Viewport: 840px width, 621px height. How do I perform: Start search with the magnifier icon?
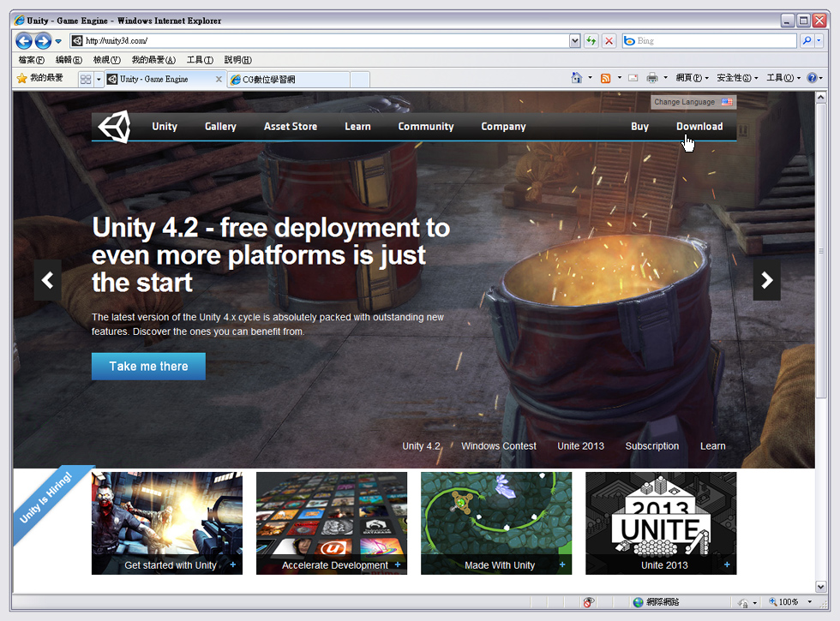(807, 41)
